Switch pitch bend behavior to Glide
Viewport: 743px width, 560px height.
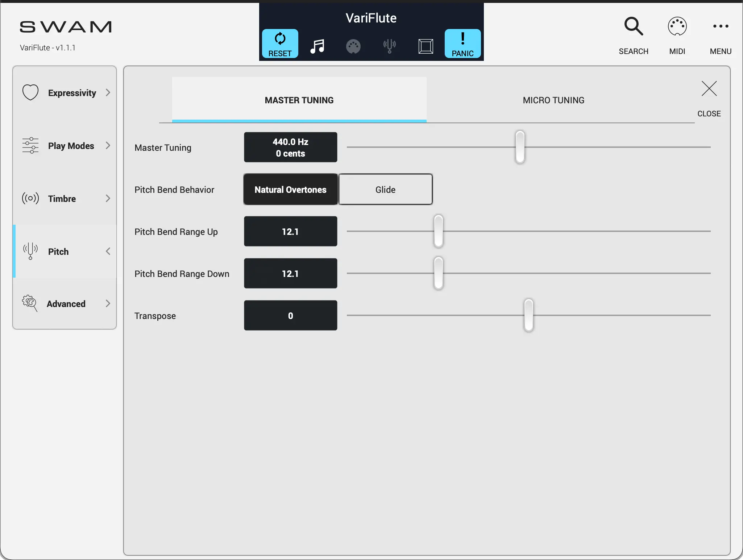[x=385, y=190]
